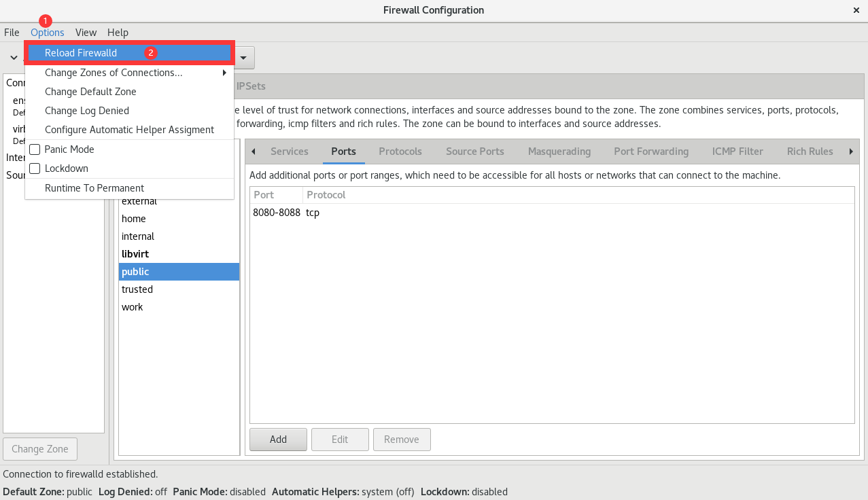The image size is (868, 500).
Task: Collapse the chevron left of the toolbar
Action: pyautogui.click(x=14, y=58)
